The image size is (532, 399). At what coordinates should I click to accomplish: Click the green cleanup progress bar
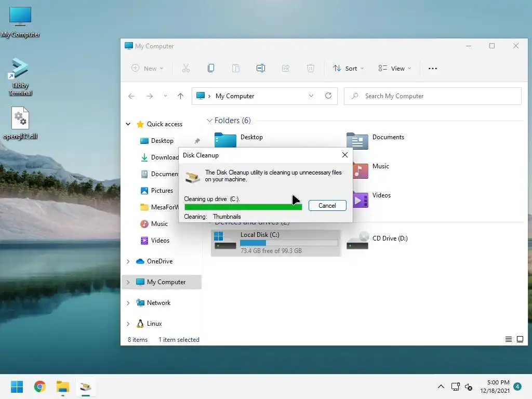coord(243,207)
